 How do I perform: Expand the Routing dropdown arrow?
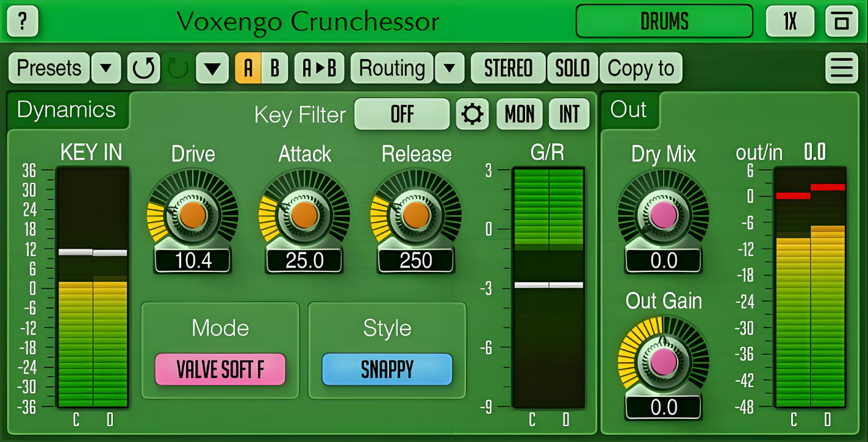coord(450,68)
